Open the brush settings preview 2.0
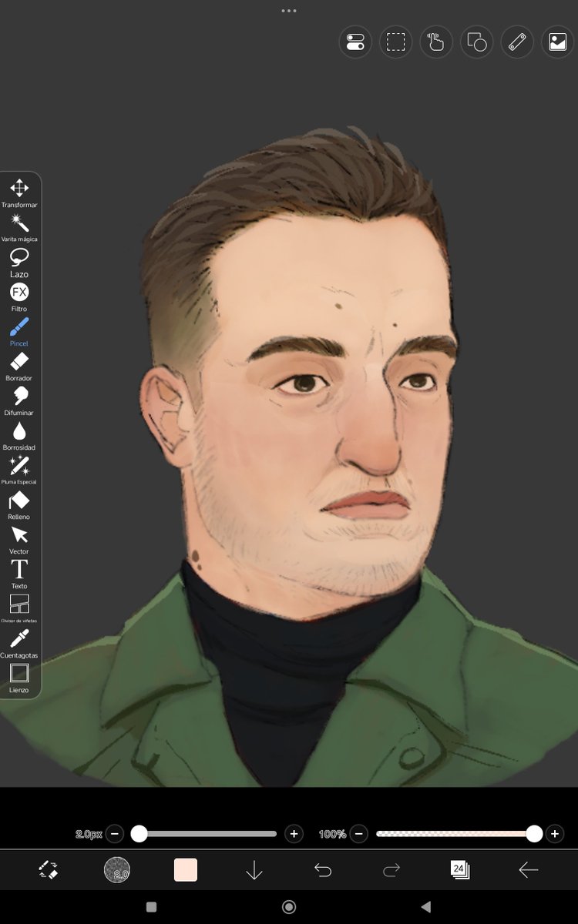 pos(117,870)
